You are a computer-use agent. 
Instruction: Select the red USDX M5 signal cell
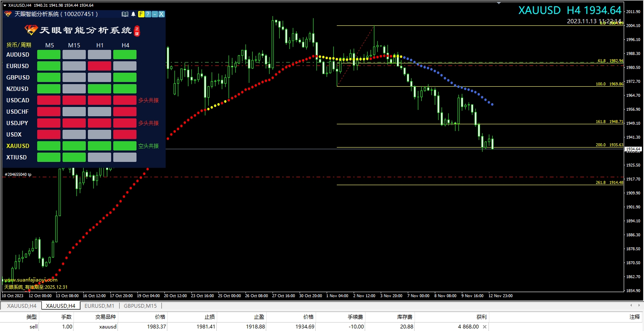49,134
